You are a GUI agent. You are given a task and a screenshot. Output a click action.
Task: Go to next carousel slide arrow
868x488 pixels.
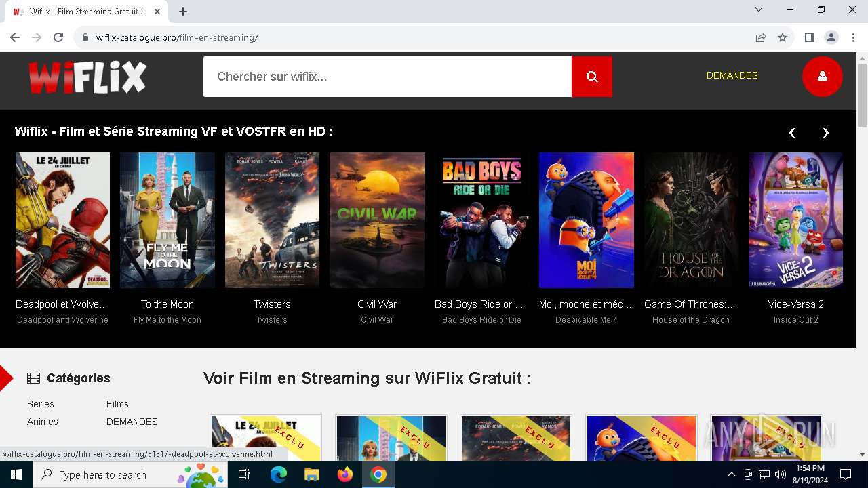(x=825, y=133)
